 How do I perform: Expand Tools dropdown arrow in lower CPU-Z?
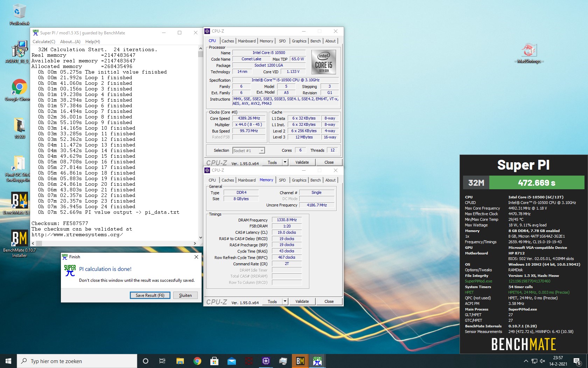pyautogui.click(x=285, y=301)
